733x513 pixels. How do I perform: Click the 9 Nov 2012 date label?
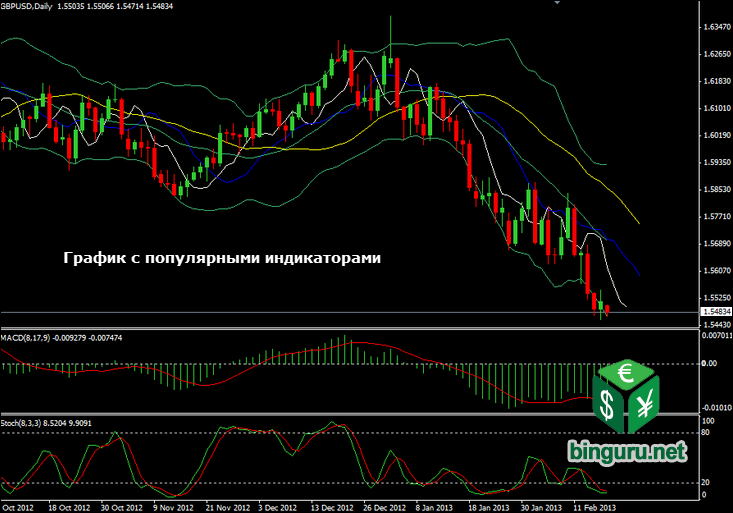pyautogui.click(x=173, y=508)
